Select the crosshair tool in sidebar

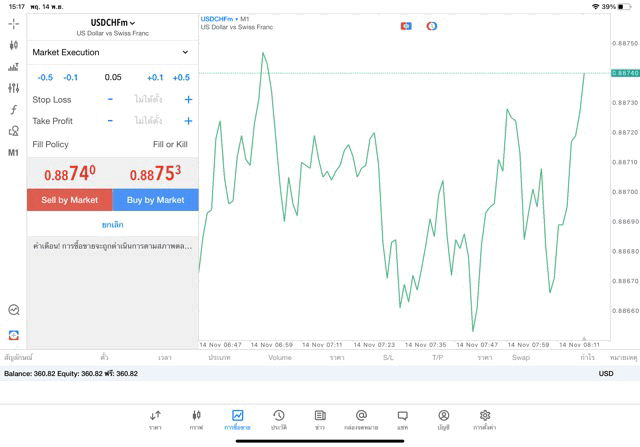[x=13, y=23]
